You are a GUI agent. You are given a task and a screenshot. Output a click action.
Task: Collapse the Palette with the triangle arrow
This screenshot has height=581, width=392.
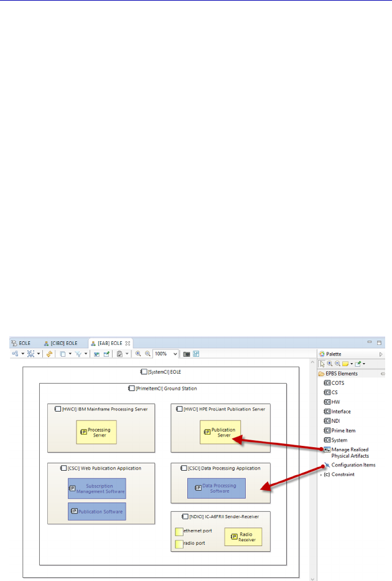tap(381, 354)
